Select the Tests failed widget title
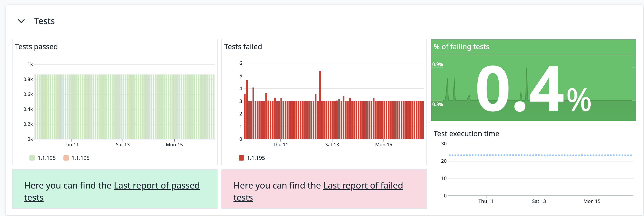The width and height of the screenshot is (644, 216). tap(243, 47)
